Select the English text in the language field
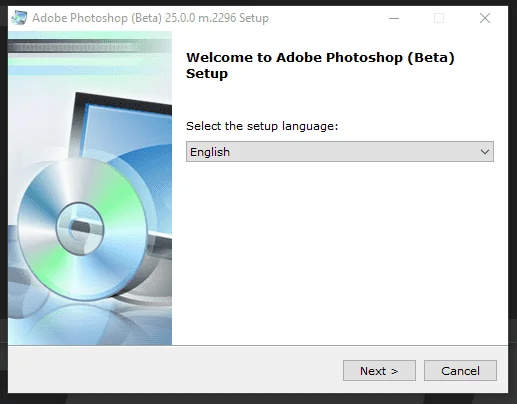This screenshot has height=404, width=517. (210, 152)
